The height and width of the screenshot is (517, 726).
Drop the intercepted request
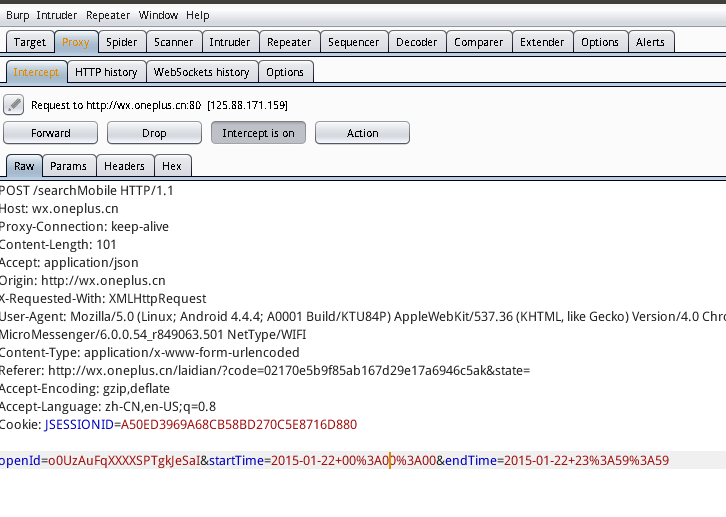154,133
